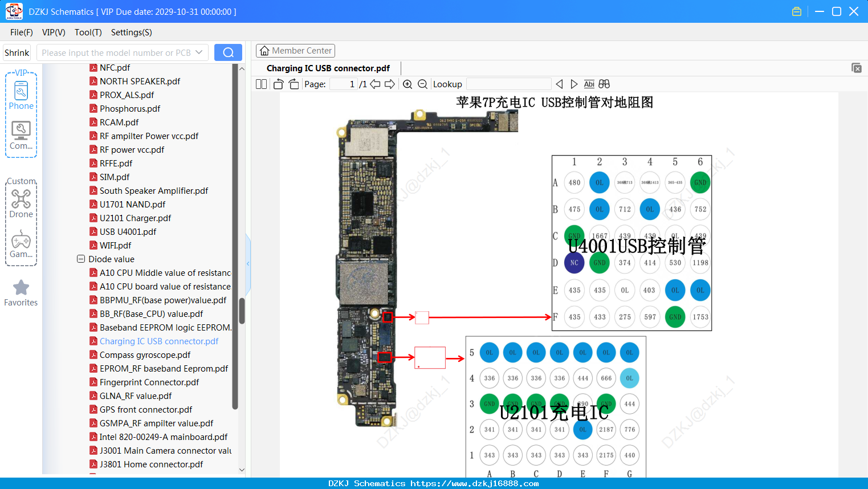Focus the model number search field
Viewport: 868px width, 489px height.
point(116,52)
